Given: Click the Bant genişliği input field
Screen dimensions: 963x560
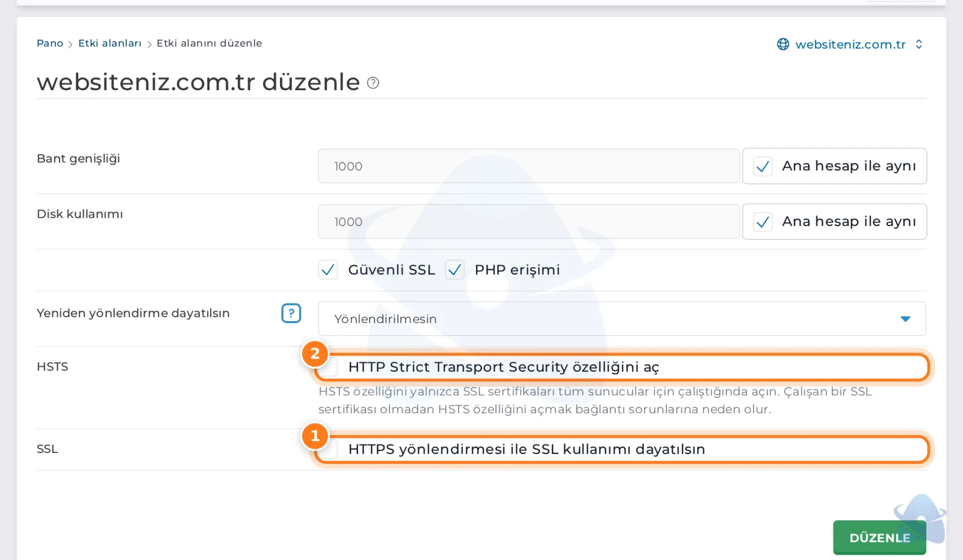Looking at the screenshot, I should click(x=528, y=167).
